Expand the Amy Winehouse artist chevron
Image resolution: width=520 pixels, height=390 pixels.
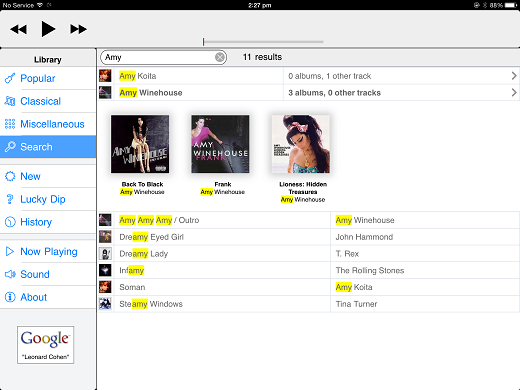point(514,93)
